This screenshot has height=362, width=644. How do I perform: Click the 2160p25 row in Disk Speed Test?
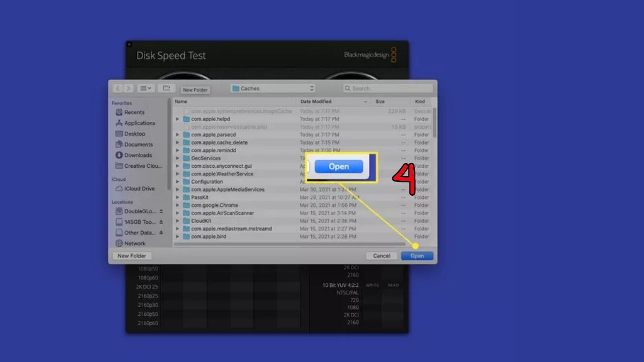click(x=148, y=296)
